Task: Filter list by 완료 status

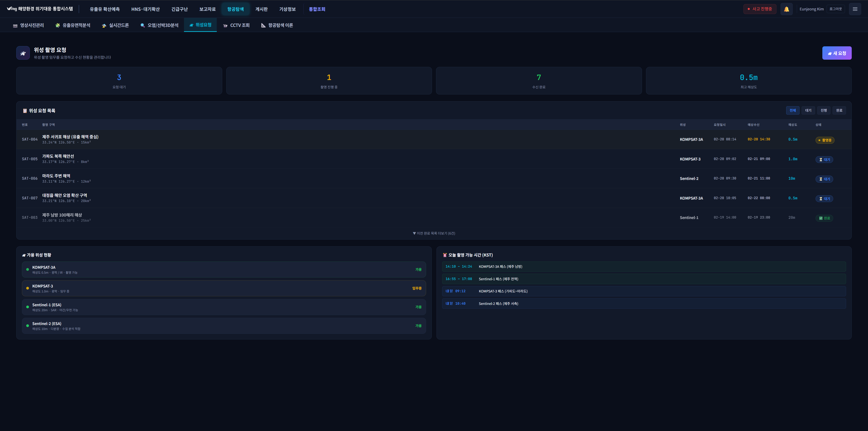Action: point(839,111)
